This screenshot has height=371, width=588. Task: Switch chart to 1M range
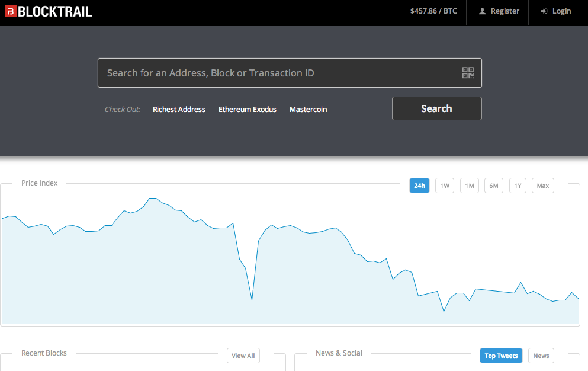(469, 185)
